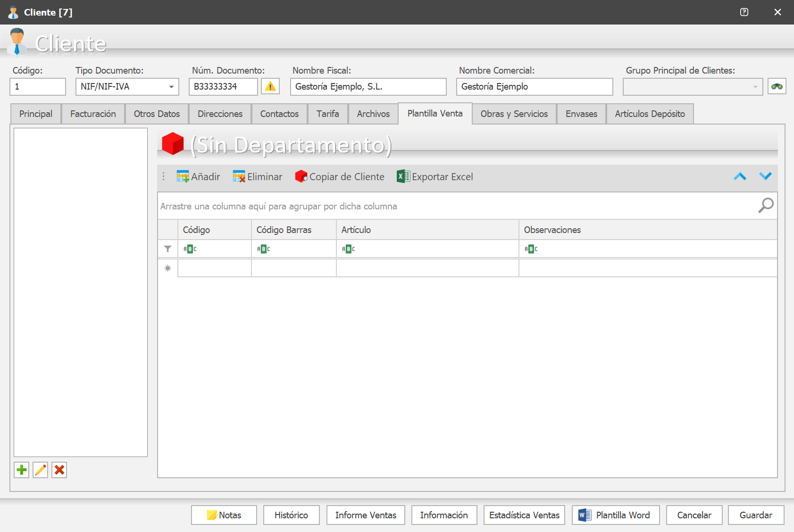This screenshot has width=794, height=532.
Task: Open the Obras y Servicios tab
Action: 514,114
